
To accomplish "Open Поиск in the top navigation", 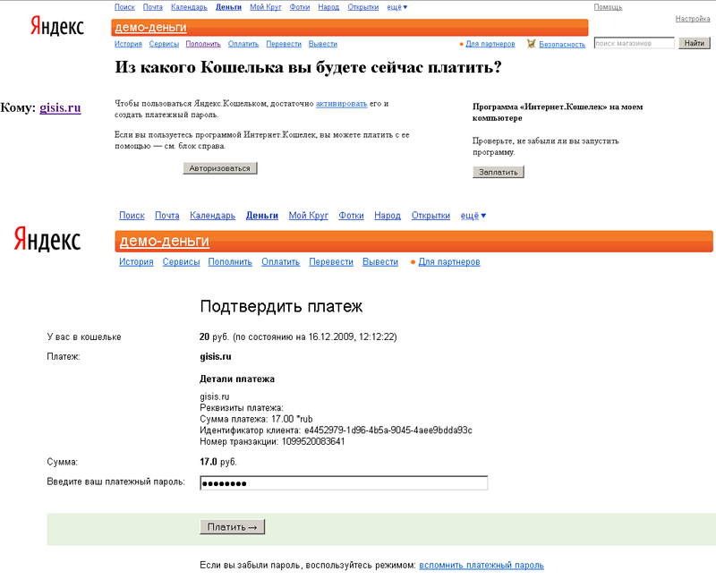I will click(124, 7).
